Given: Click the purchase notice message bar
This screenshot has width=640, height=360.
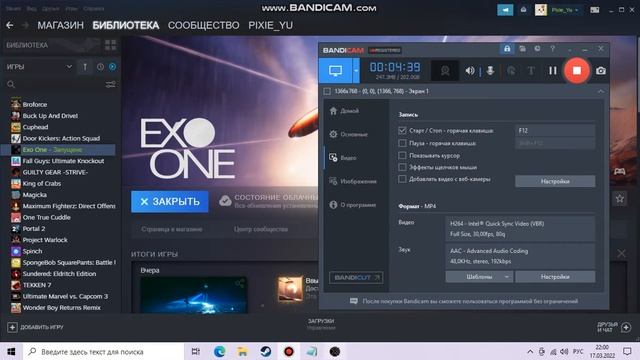Looking at the screenshot, I should click(464, 301).
